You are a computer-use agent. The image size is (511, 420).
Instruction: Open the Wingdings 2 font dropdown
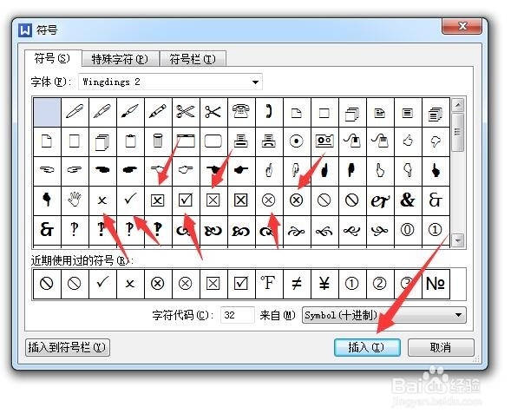[x=255, y=82]
